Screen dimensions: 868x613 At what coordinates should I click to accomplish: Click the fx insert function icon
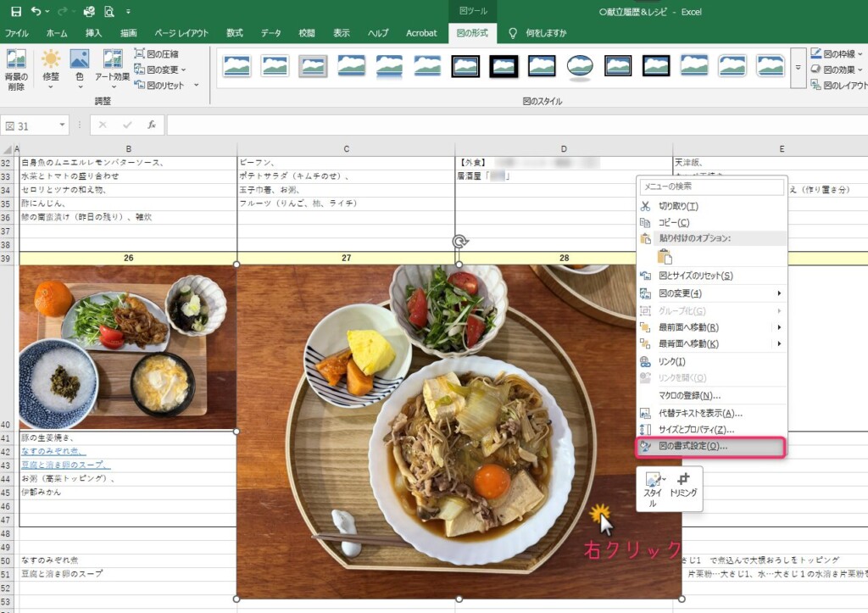click(152, 125)
